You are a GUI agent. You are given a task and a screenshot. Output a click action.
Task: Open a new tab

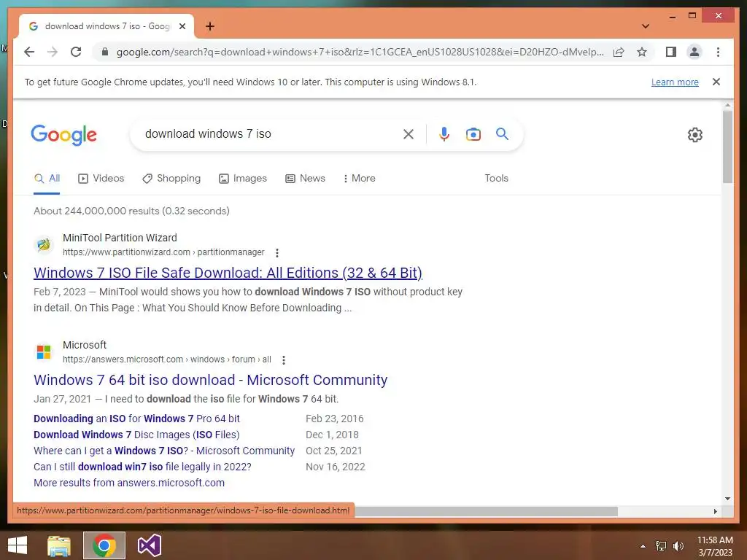pyautogui.click(x=210, y=26)
